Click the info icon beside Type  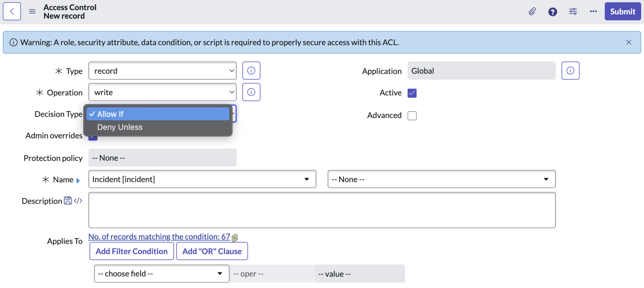251,70
